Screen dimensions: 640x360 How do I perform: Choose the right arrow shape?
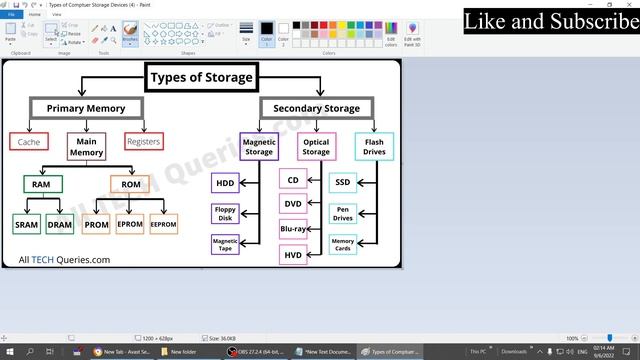pyautogui.click(x=179, y=34)
